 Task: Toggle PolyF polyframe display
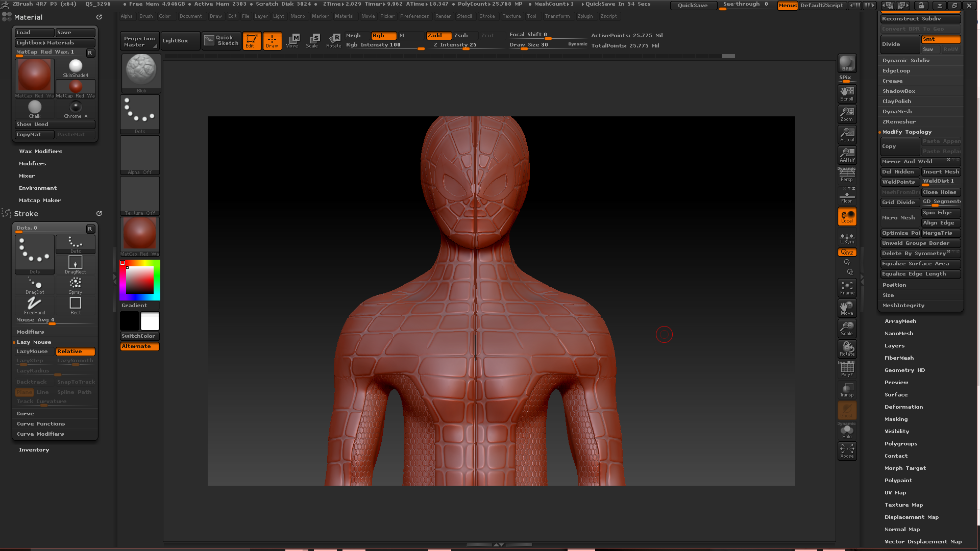click(847, 369)
